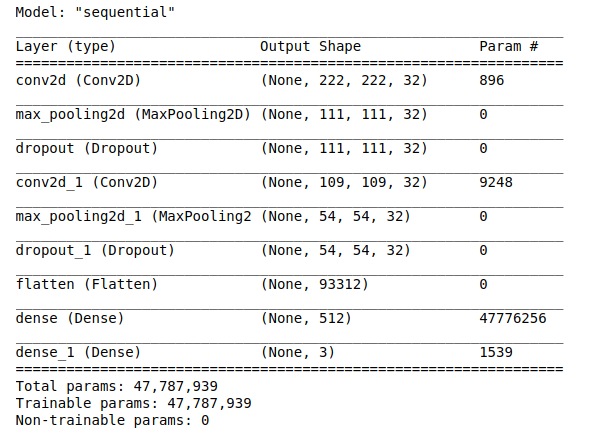Select the Param # column header

(x=508, y=46)
